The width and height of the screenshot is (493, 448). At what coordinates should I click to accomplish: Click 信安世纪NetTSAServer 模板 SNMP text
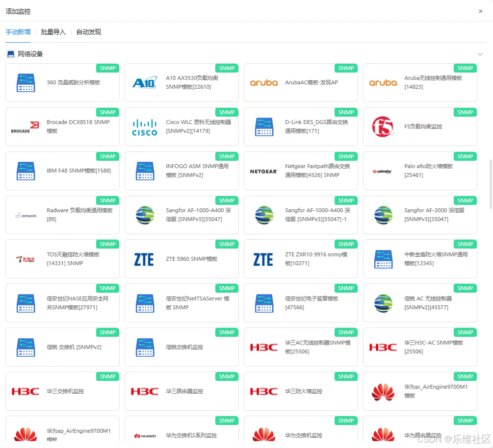click(198, 303)
